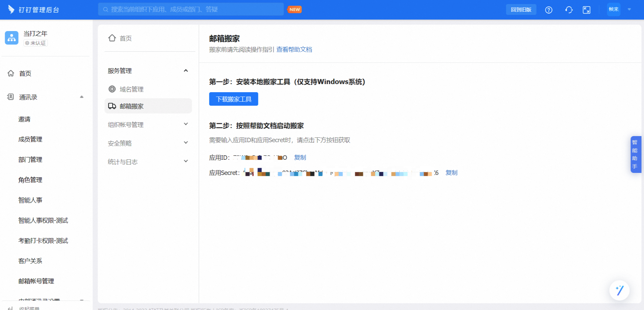Open the 查看帮助文档 link
This screenshot has height=310, width=644.
pos(294,50)
